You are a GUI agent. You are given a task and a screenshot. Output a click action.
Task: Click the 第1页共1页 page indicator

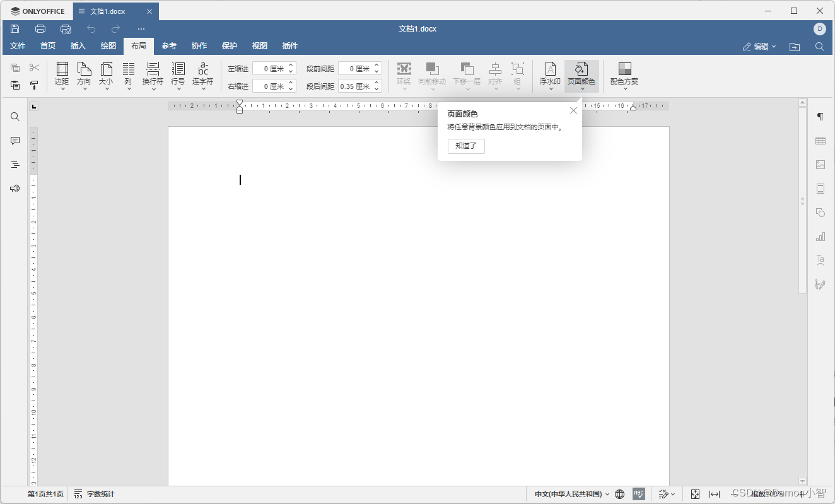(x=45, y=494)
